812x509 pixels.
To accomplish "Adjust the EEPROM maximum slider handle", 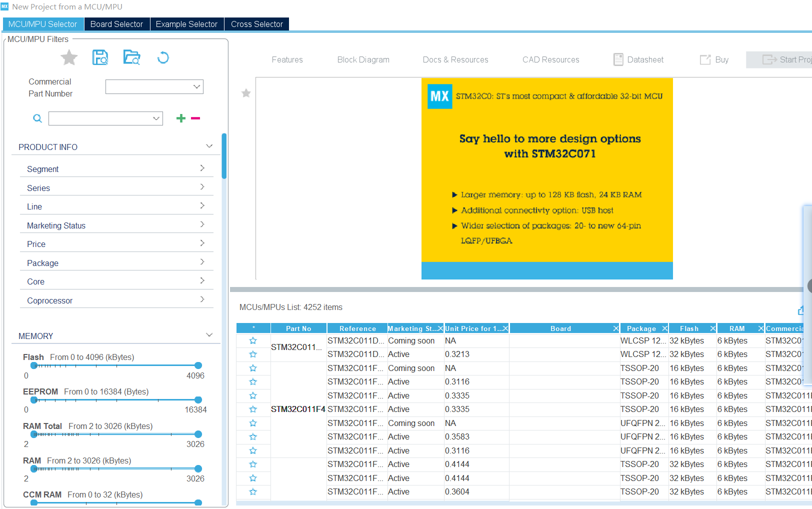I will [x=198, y=400].
